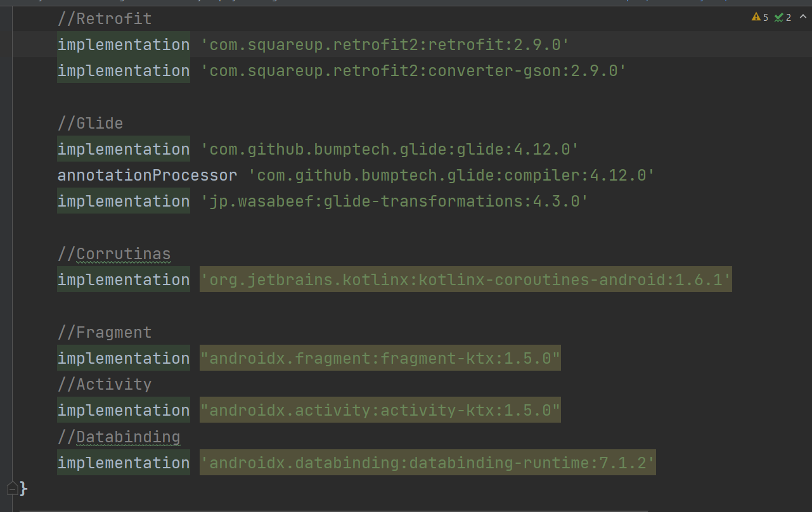Click the converter-gson dependency string

coord(413,71)
